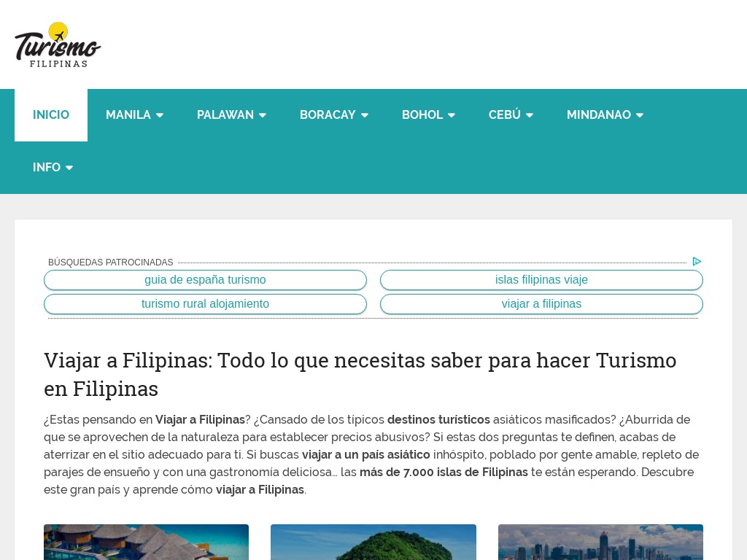Expand the PALAWAN dropdown arrow
Image resolution: width=747 pixels, height=560 pixels.
pos(263,115)
